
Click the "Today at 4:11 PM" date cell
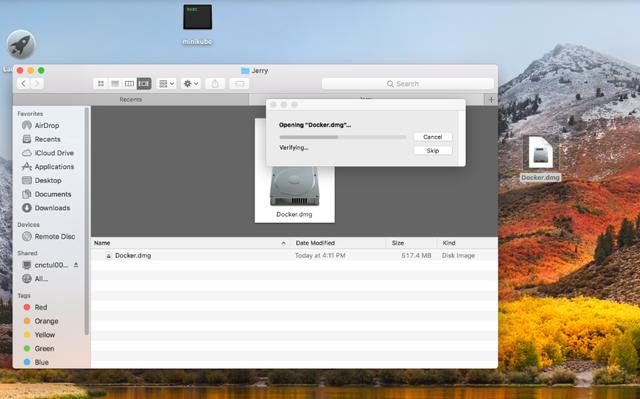pos(320,255)
